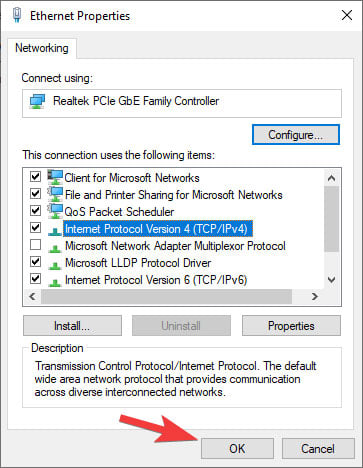Select the Networking tab
Image resolution: width=363 pixels, height=468 pixels.
click(x=42, y=48)
